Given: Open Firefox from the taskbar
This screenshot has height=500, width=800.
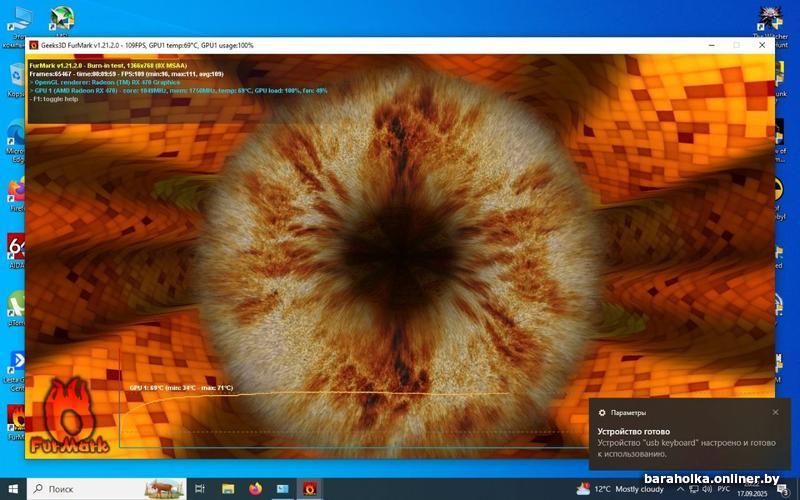Looking at the screenshot, I should click(255, 489).
